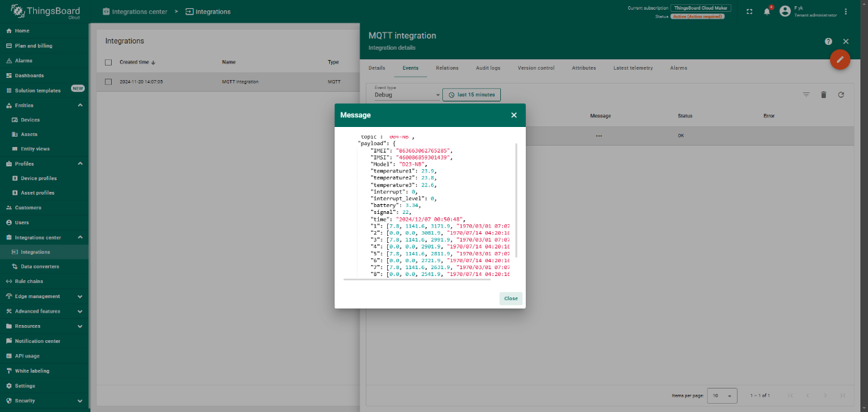The image size is (868, 412).
Task: Open the three-dot user menu
Action: coord(846,12)
